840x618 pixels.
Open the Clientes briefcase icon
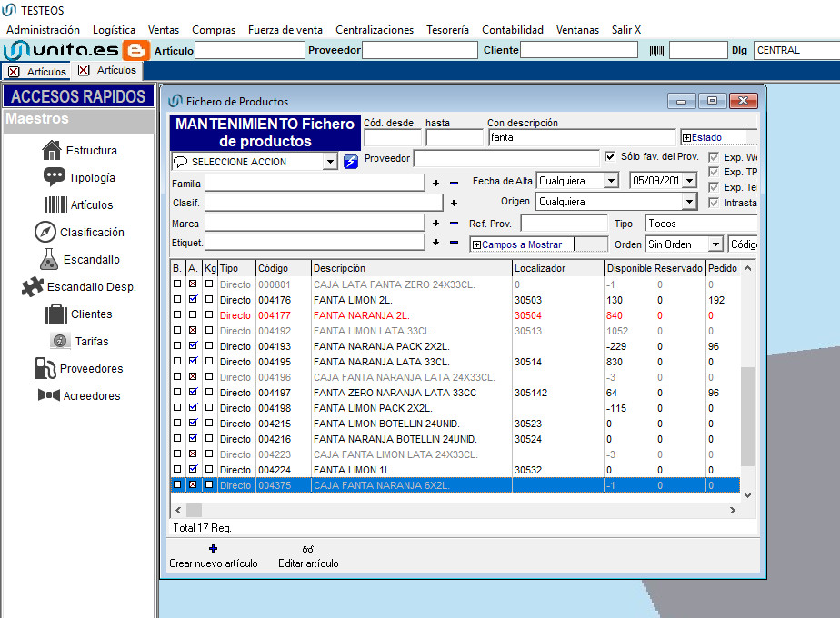[55, 314]
